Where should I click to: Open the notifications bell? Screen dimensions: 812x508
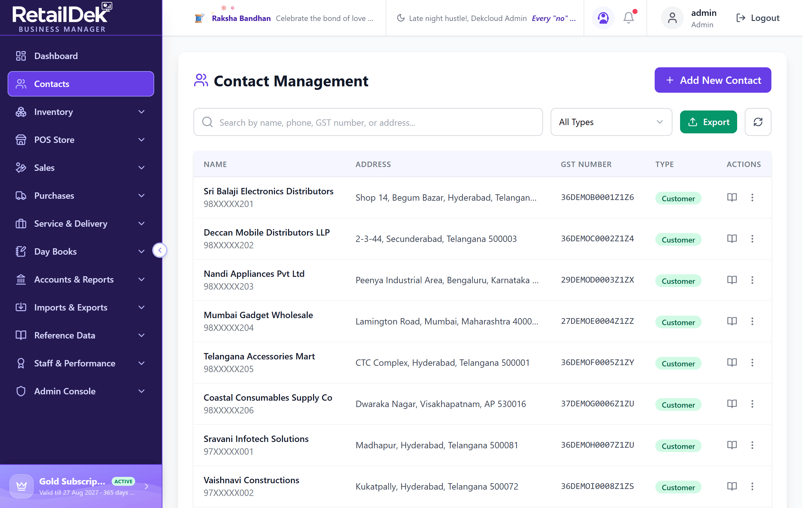click(628, 18)
